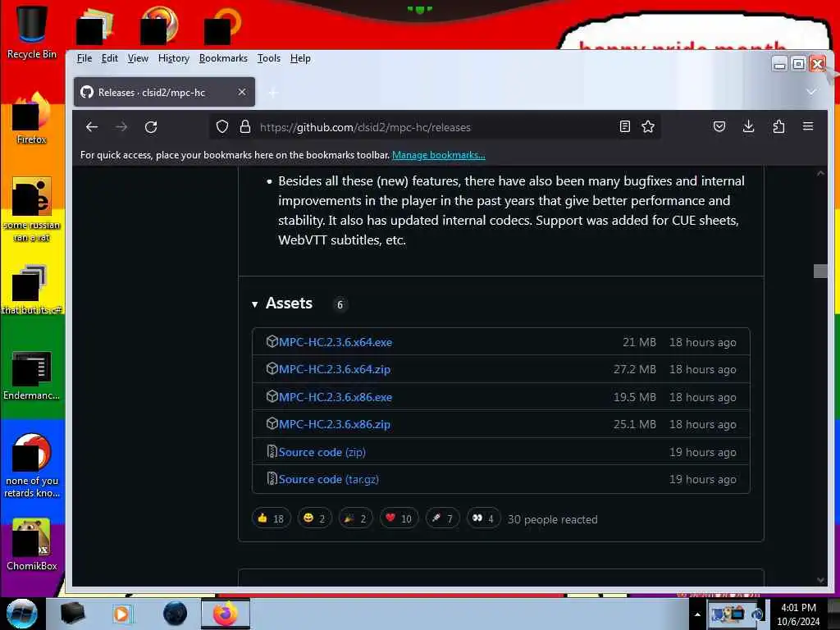
Task: Click the "30 people reacted" text
Action: pyautogui.click(x=552, y=519)
